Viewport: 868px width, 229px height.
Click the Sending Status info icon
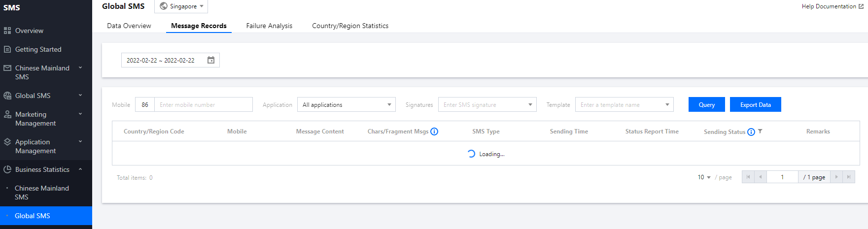[751, 132]
